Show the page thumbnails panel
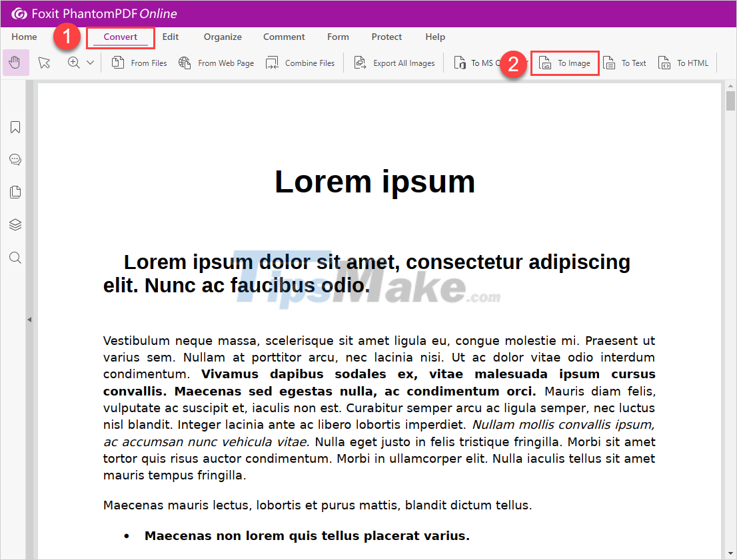The width and height of the screenshot is (737, 560). [x=15, y=192]
